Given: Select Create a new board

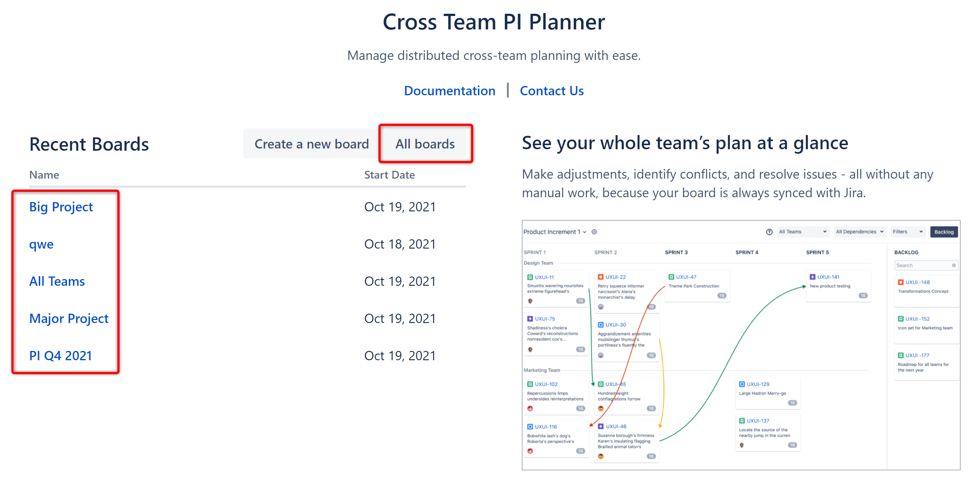Looking at the screenshot, I should (311, 144).
